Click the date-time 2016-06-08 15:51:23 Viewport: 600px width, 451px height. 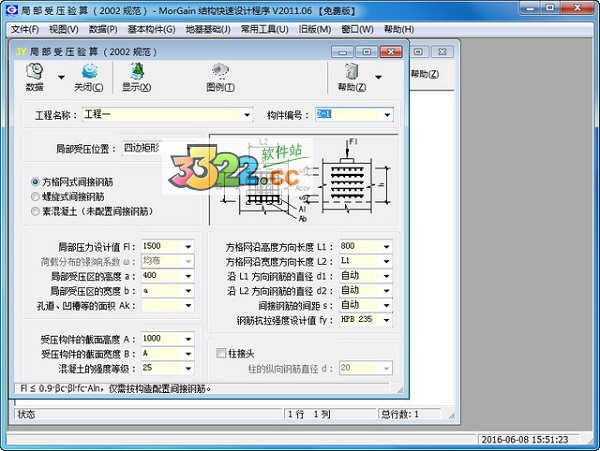[525, 440]
